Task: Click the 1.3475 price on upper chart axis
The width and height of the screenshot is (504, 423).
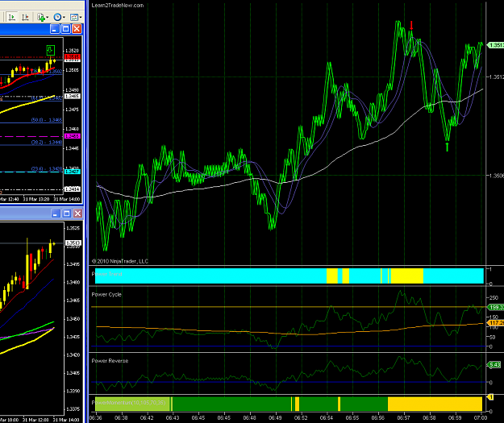Action: point(72,110)
